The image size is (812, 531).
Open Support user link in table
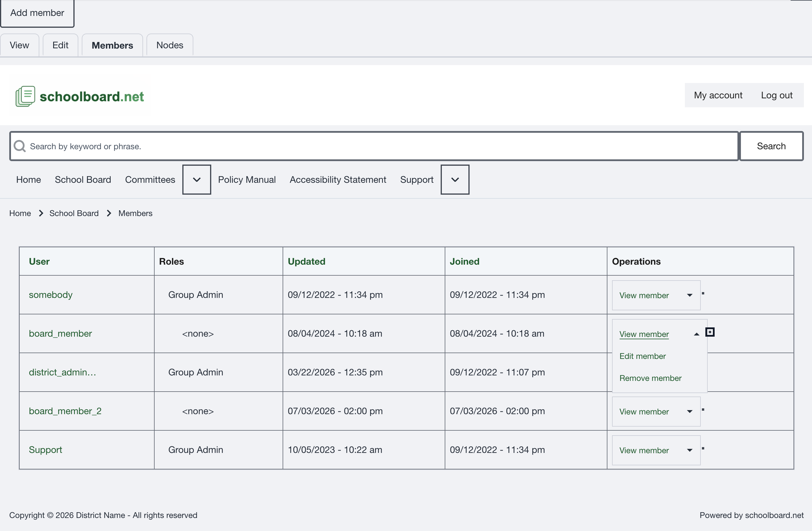(x=45, y=450)
